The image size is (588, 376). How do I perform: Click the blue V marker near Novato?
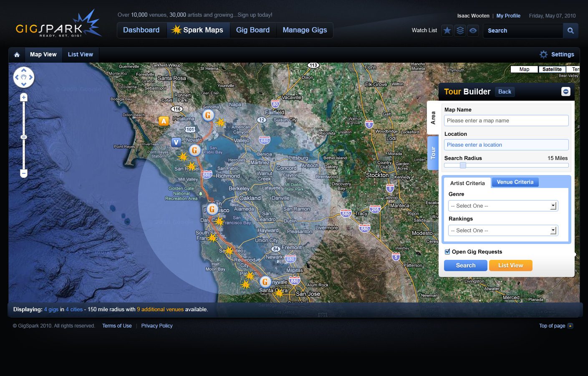point(176,142)
